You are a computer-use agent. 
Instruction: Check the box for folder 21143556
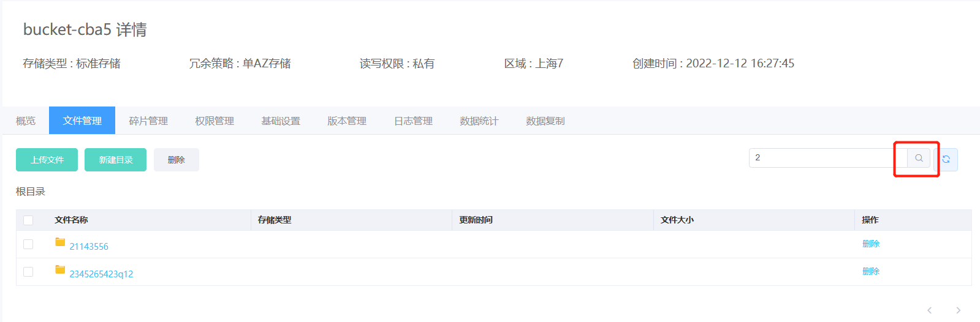(28, 244)
